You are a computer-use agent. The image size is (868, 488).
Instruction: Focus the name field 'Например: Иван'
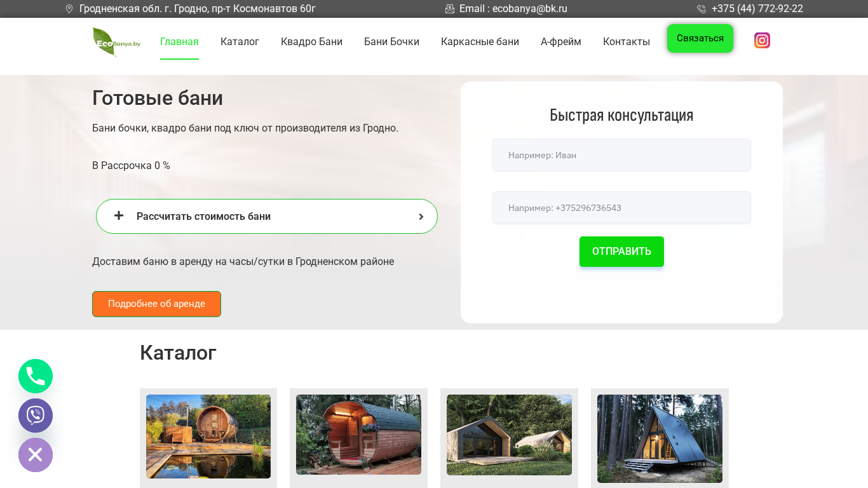tap(621, 155)
